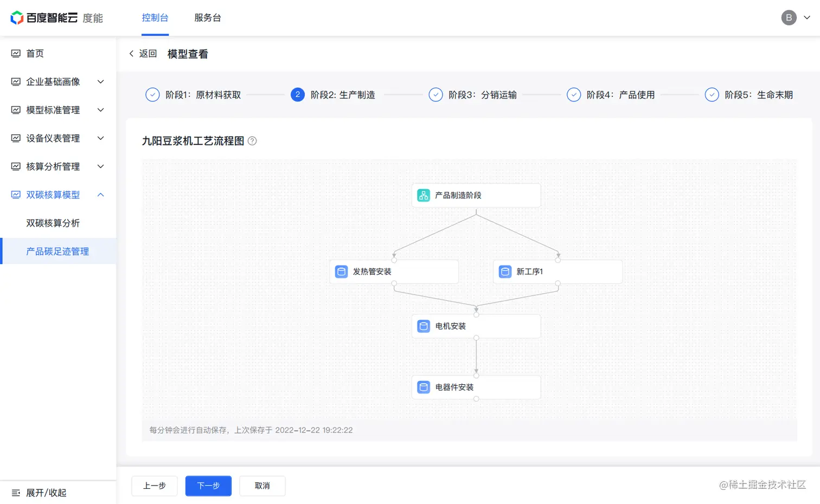The height and width of the screenshot is (504, 820).
Task: Click the 核算分析管理 sidebar icon
Action: (x=16, y=166)
